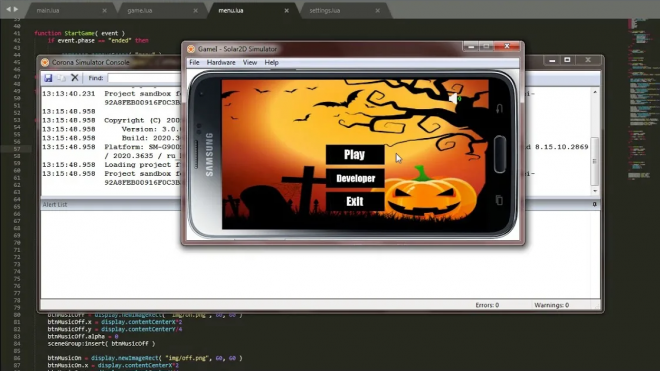Image resolution: width=660 pixels, height=371 pixels.
Task: Switch to the game.lua tab
Action: pyautogui.click(x=140, y=11)
